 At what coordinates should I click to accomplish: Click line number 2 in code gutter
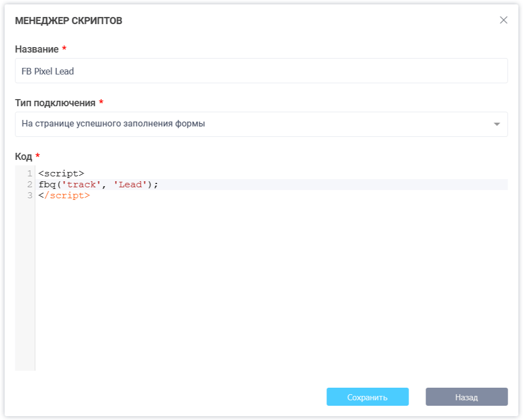click(30, 185)
